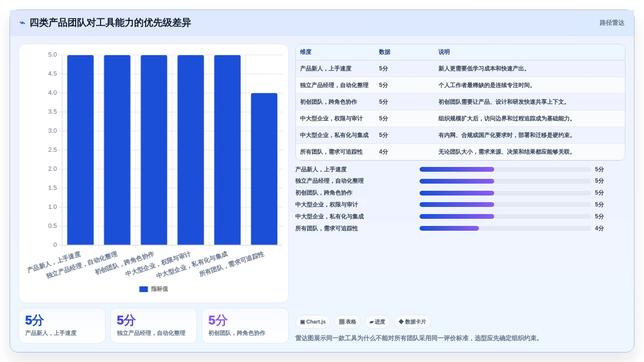Click progress bar for 中大型企业，私有化与集成

pos(505,216)
